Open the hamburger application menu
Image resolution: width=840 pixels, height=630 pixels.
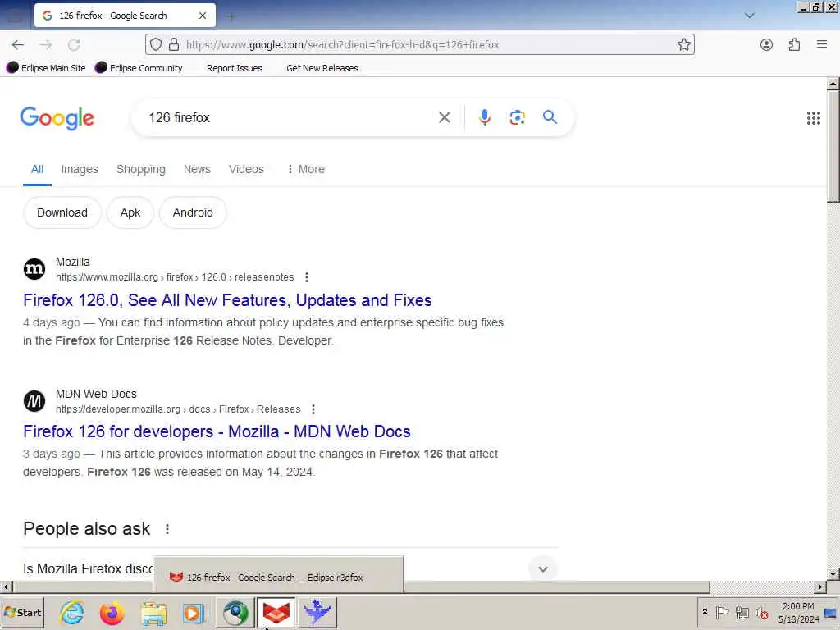pyautogui.click(x=822, y=44)
